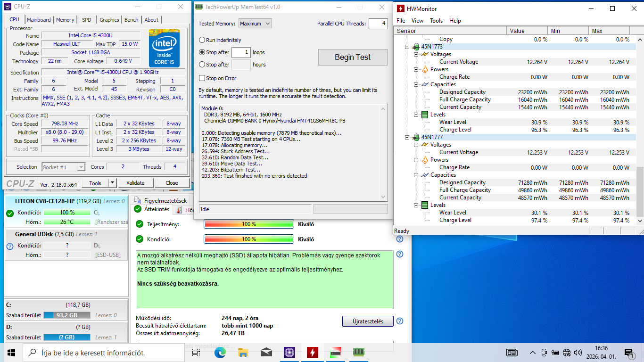Viewport: 644px width, 362px height.
Task: Click the CPU-Z title bar icon
Action: [7, 7]
